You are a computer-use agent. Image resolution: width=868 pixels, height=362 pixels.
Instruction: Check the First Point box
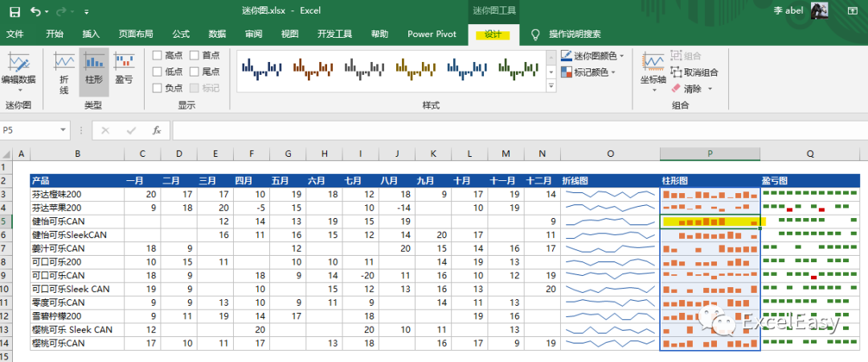194,56
